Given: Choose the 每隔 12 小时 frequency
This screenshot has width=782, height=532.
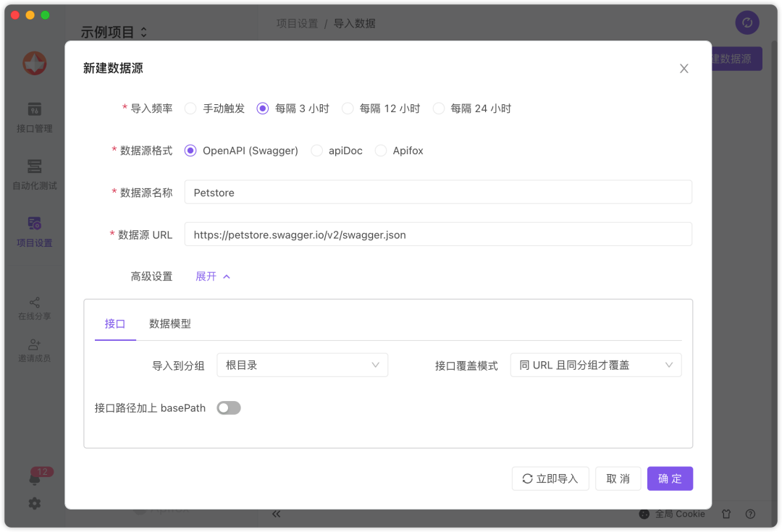Looking at the screenshot, I should (348, 108).
